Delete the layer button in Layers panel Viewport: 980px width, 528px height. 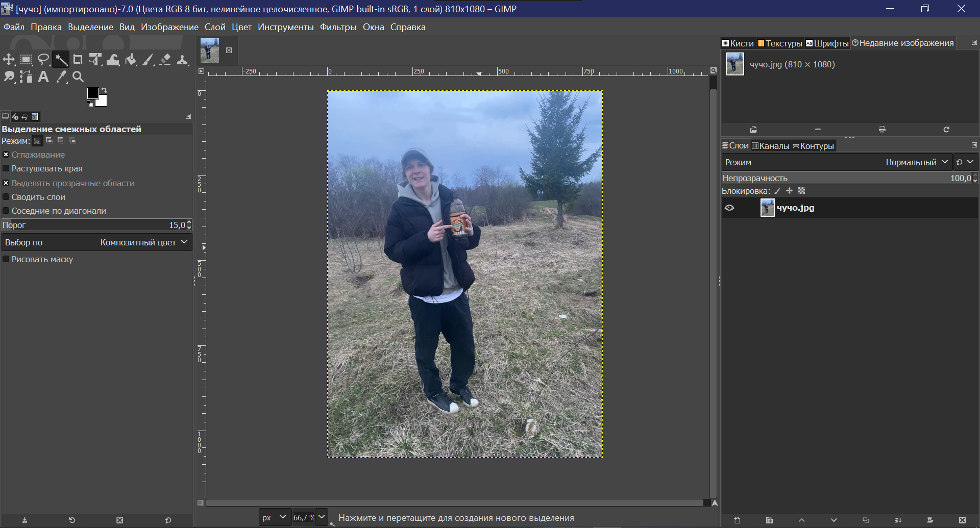pos(962,520)
